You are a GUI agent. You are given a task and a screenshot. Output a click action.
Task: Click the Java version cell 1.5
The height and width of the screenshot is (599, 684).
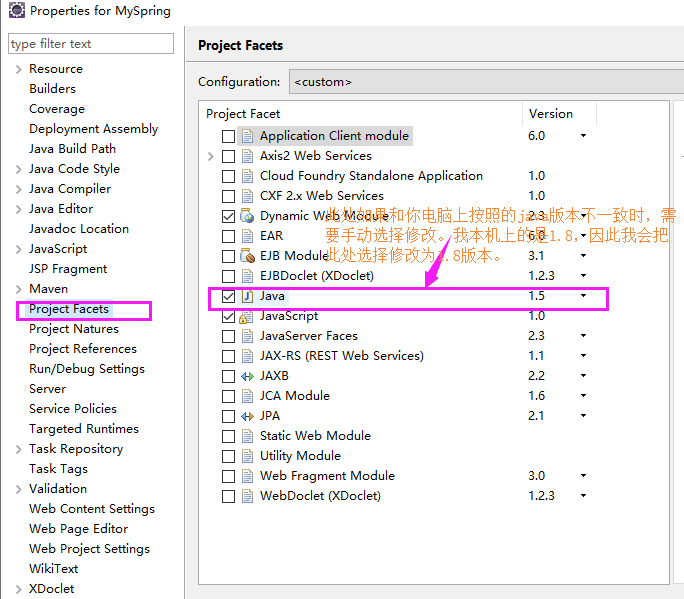(x=536, y=296)
